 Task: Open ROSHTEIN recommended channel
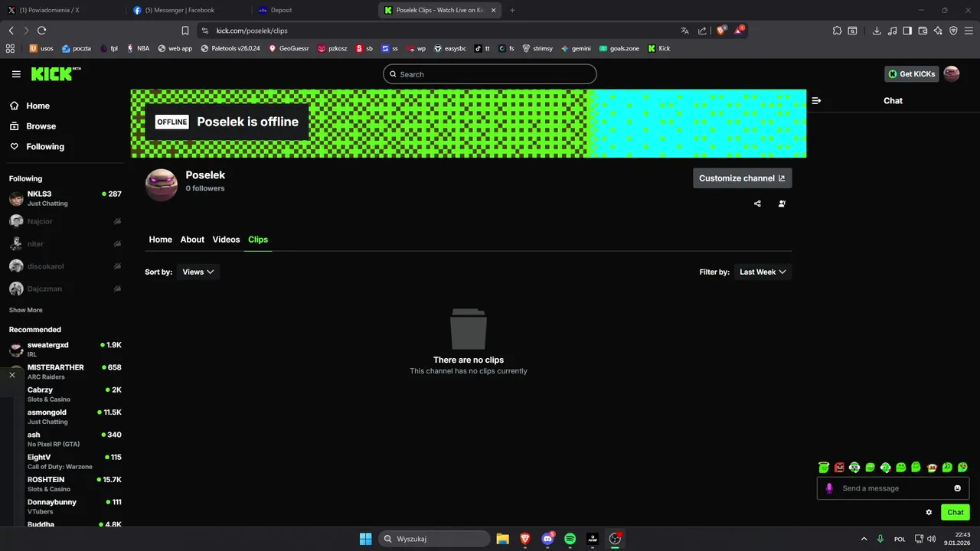point(65,484)
